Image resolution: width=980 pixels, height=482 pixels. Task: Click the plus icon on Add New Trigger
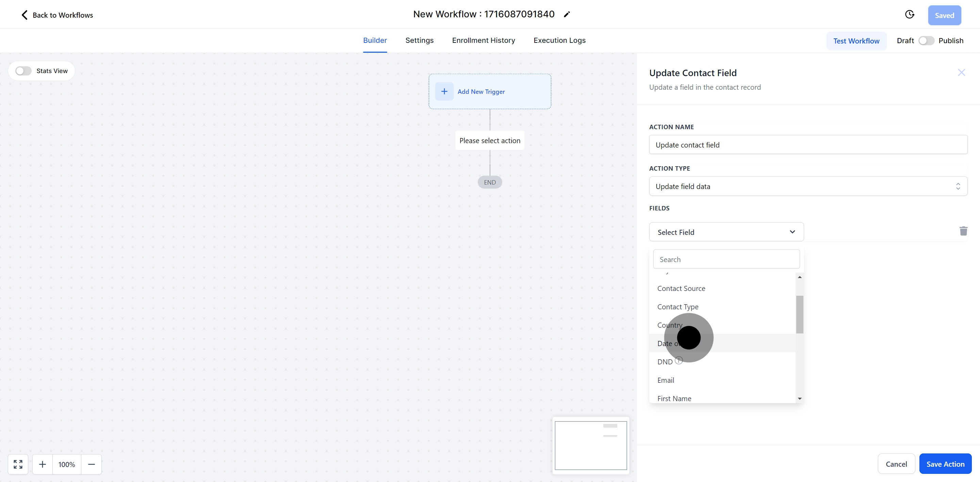coord(444,92)
